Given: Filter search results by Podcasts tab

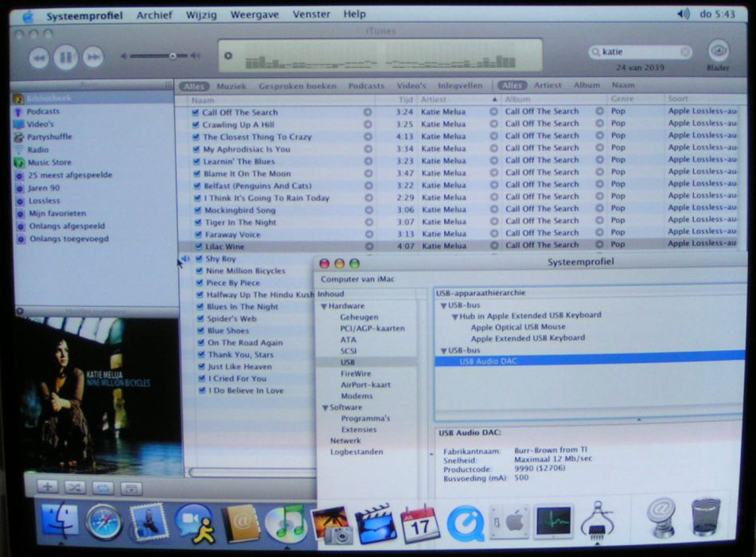Looking at the screenshot, I should (x=366, y=86).
